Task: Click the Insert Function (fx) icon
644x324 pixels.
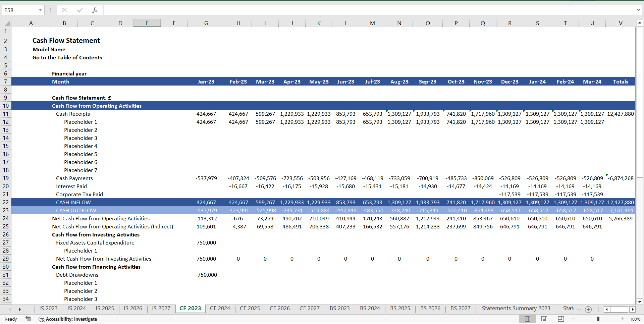Action: [95, 10]
